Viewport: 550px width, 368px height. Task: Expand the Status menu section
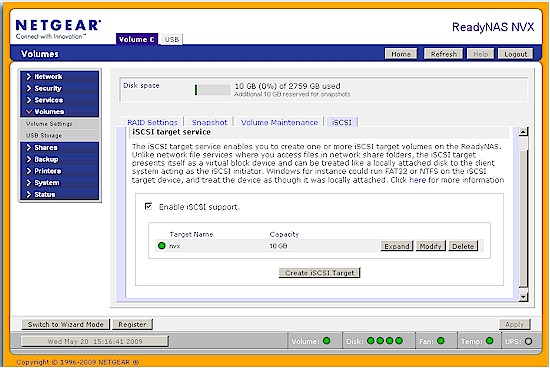click(60, 194)
